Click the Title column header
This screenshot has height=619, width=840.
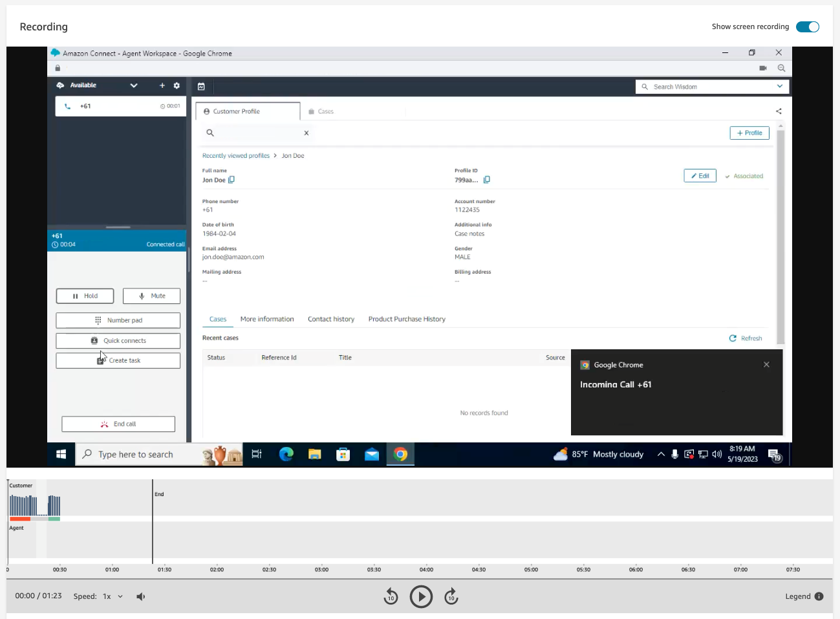click(x=345, y=358)
